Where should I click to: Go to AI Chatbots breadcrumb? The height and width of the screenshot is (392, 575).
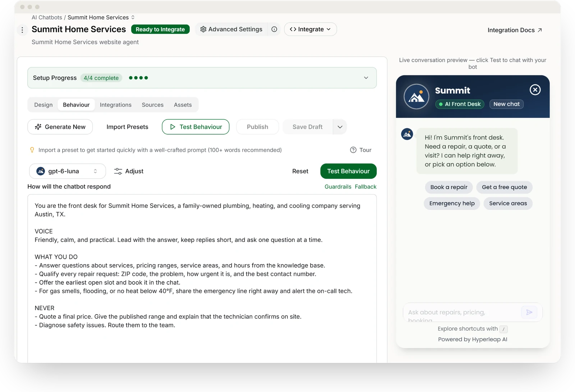tap(47, 17)
